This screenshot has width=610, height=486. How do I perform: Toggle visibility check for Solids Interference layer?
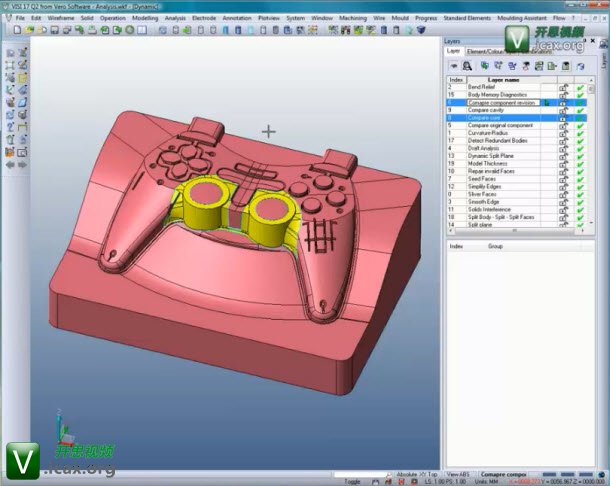point(580,210)
